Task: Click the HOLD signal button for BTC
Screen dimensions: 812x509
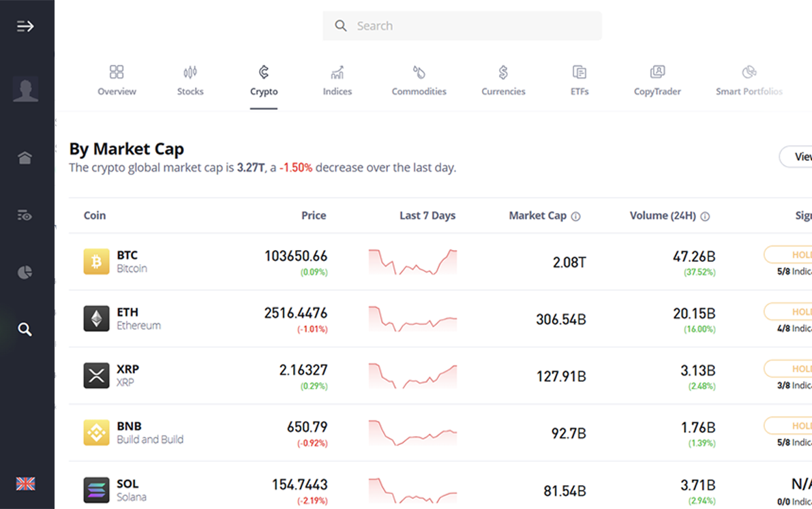Action: [788, 254]
